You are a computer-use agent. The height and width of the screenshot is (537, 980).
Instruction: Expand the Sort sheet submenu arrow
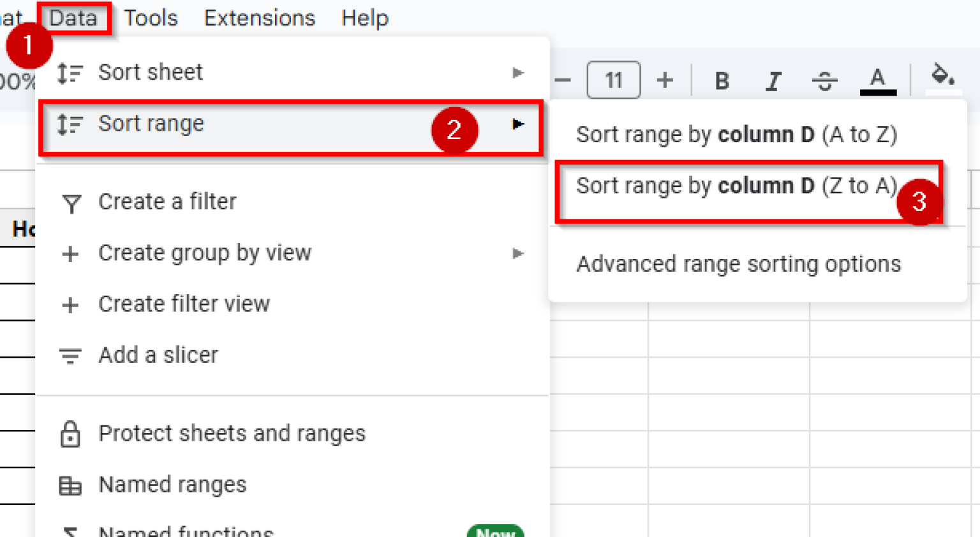[519, 72]
